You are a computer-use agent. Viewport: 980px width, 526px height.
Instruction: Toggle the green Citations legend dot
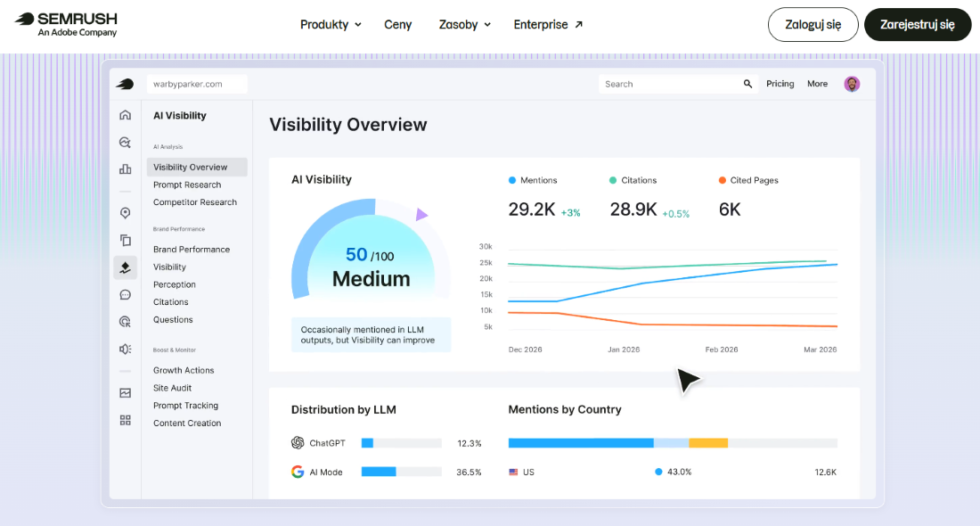pyautogui.click(x=613, y=180)
